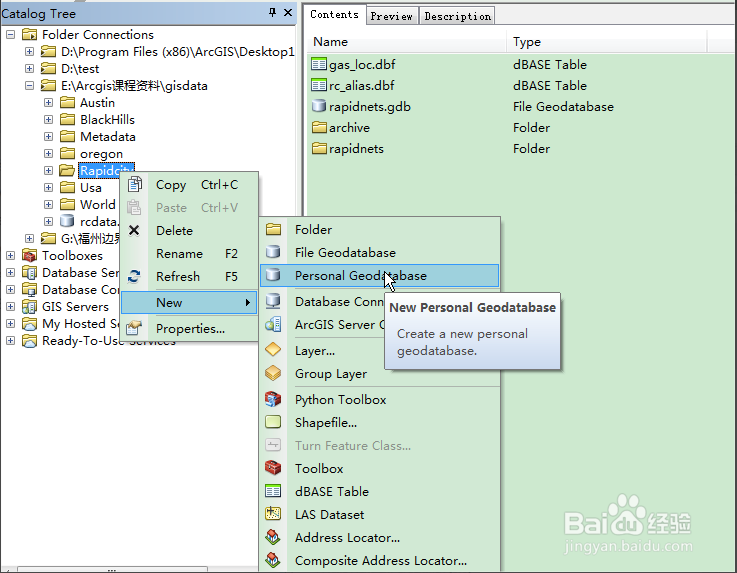Expand the Austin folder
The width and height of the screenshot is (737, 573).
tap(48, 102)
